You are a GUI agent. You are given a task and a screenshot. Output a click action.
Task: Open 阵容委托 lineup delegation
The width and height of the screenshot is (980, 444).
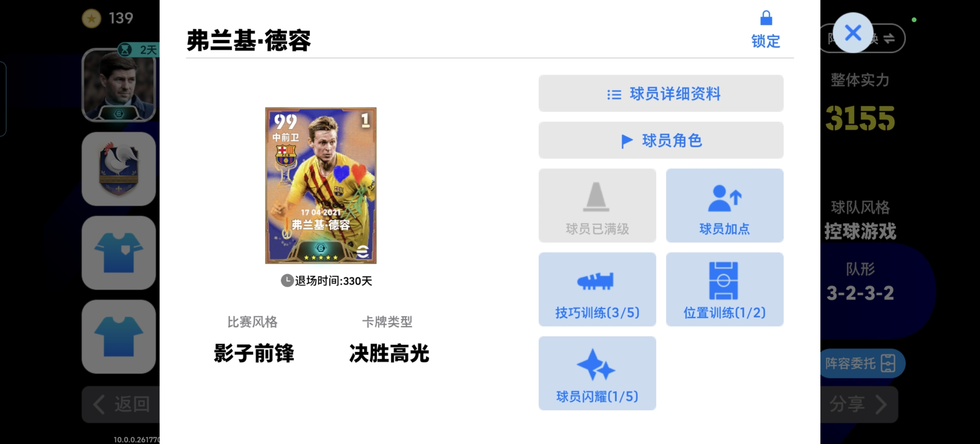click(x=861, y=363)
